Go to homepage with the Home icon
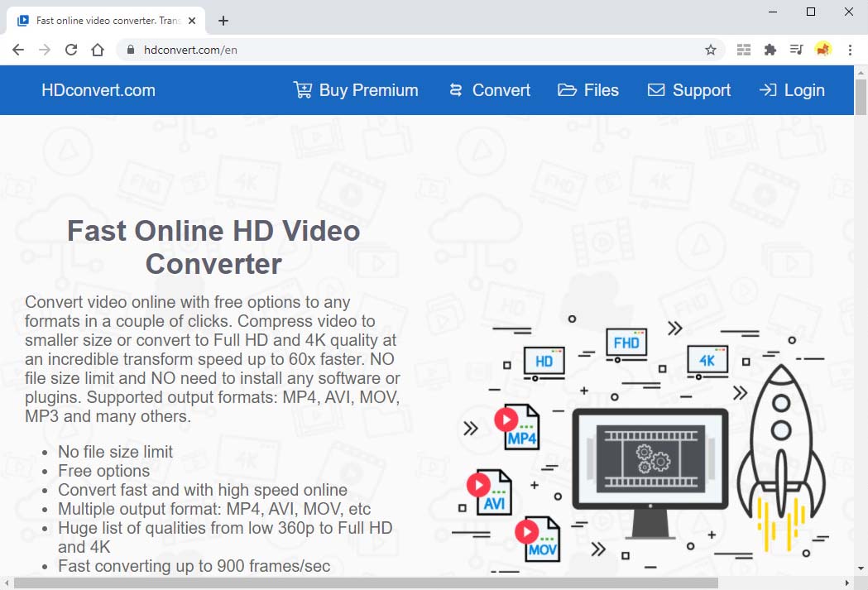 click(97, 50)
